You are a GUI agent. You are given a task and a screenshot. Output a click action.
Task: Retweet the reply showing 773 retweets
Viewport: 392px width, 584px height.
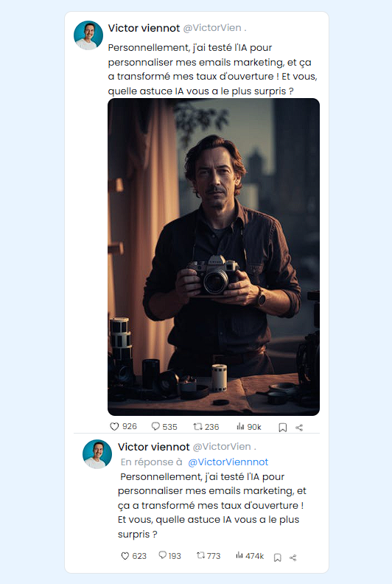click(x=200, y=556)
